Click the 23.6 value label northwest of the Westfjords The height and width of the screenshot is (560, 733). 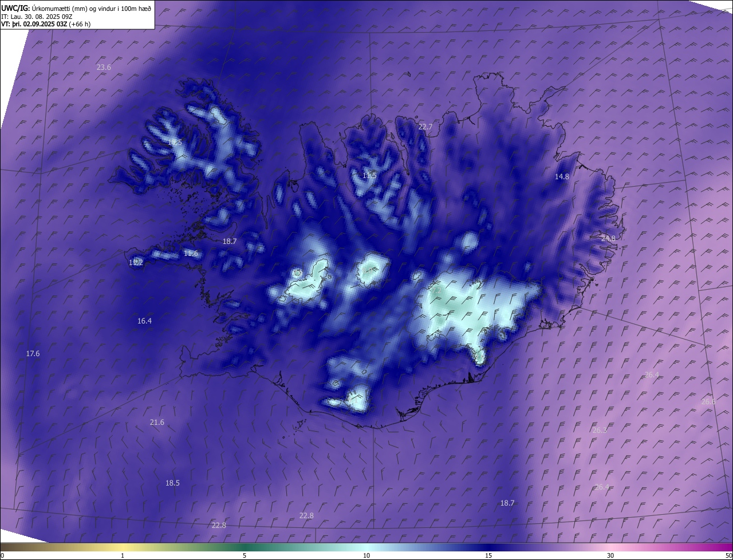coord(104,68)
